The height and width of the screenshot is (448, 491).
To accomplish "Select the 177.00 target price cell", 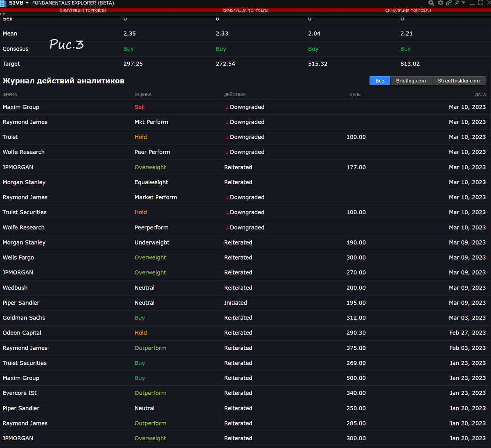I will 356,167.
